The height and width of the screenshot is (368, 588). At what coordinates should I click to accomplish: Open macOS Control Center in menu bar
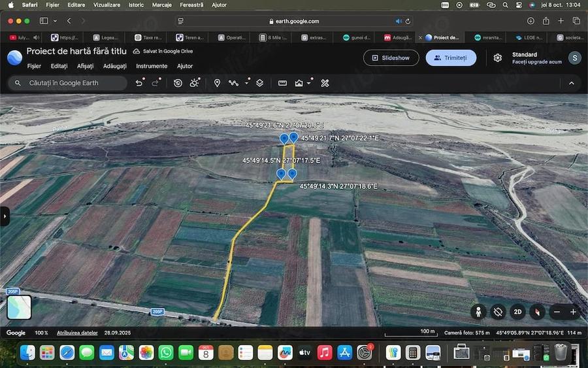519,5
